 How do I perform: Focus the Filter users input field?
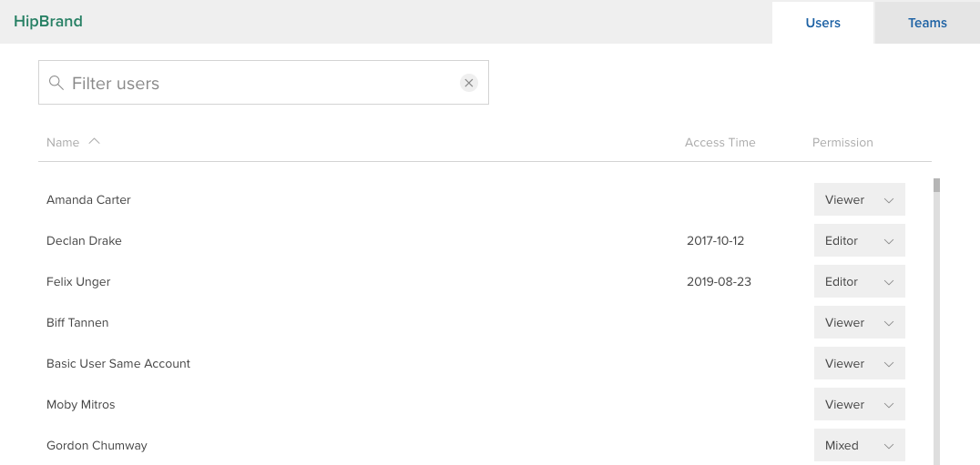(x=264, y=83)
